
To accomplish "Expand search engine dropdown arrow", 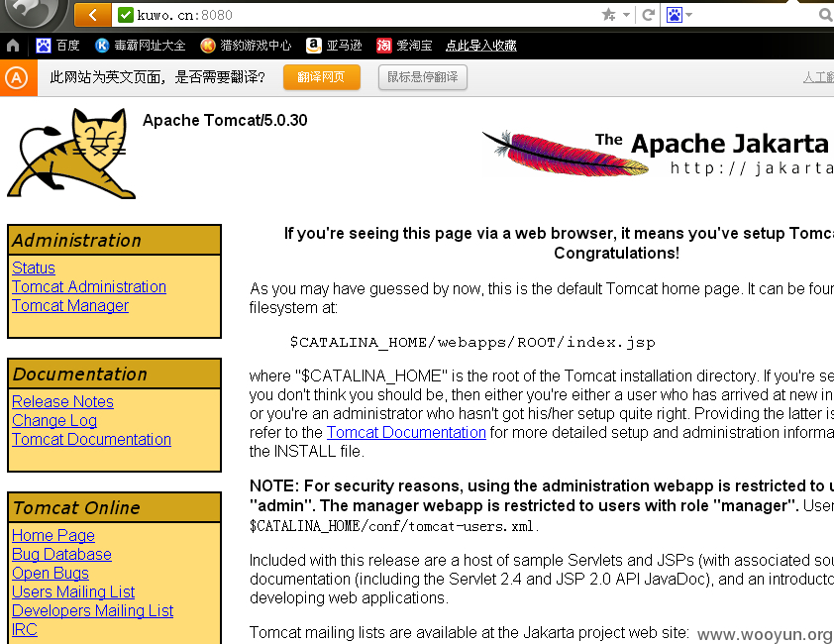I will [688, 15].
